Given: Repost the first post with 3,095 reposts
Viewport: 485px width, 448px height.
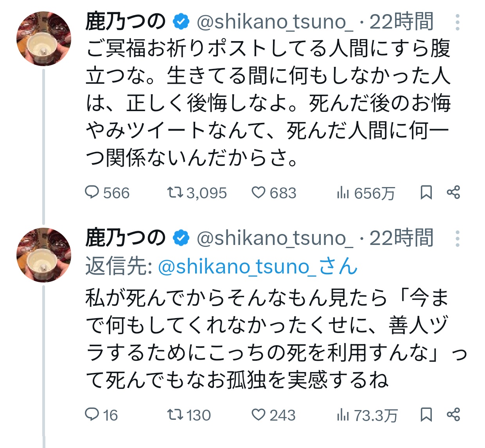Looking at the screenshot, I should pyautogui.click(x=175, y=193).
